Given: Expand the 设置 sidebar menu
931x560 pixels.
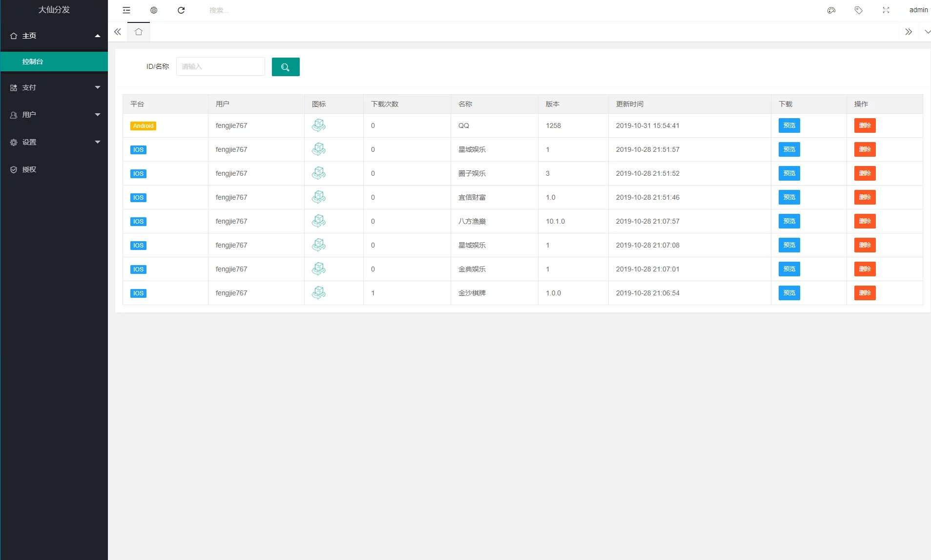Looking at the screenshot, I should tap(54, 142).
